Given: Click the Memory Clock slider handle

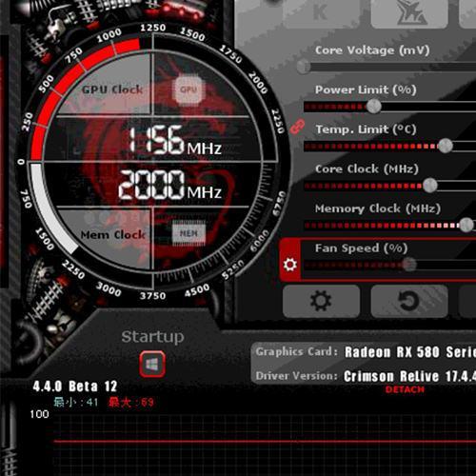Looking at the screenshot, I should click(x=466, y=225).
